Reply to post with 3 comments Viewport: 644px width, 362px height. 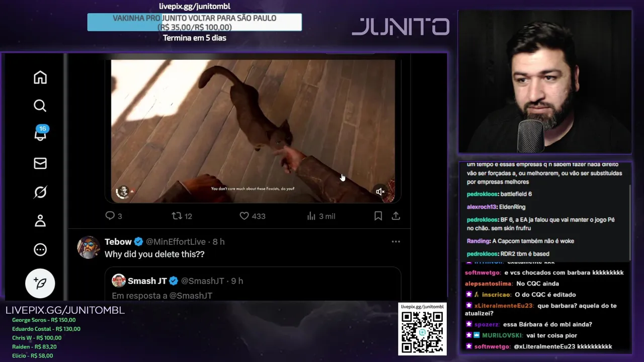[x=113, y=216]
